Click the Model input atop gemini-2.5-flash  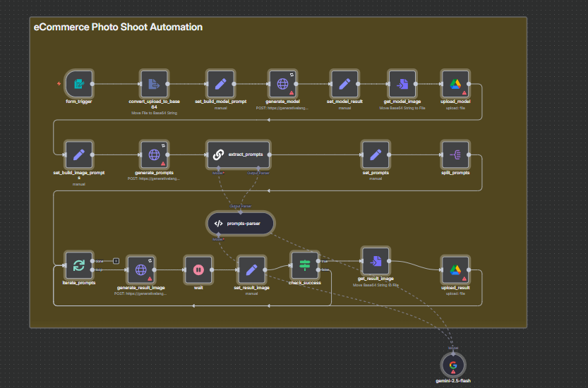[x=453, y=353]
